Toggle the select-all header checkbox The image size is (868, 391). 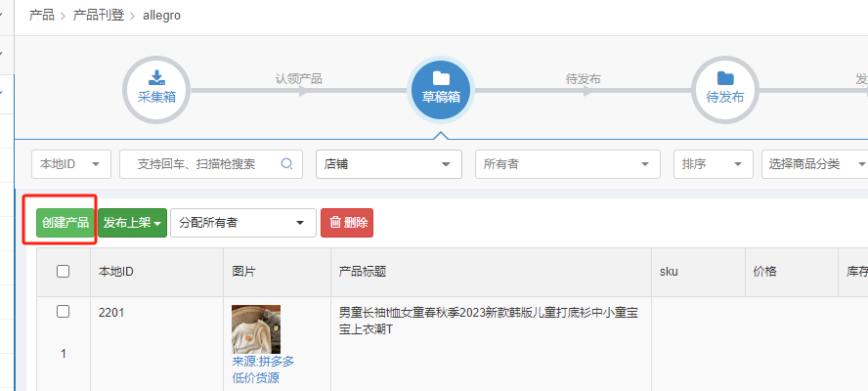coord(64,272)
